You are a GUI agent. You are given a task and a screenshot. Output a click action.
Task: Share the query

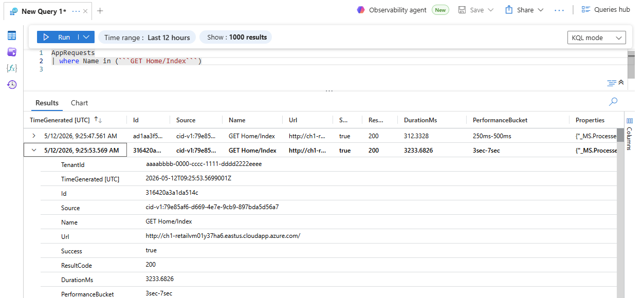click(520, 10)
